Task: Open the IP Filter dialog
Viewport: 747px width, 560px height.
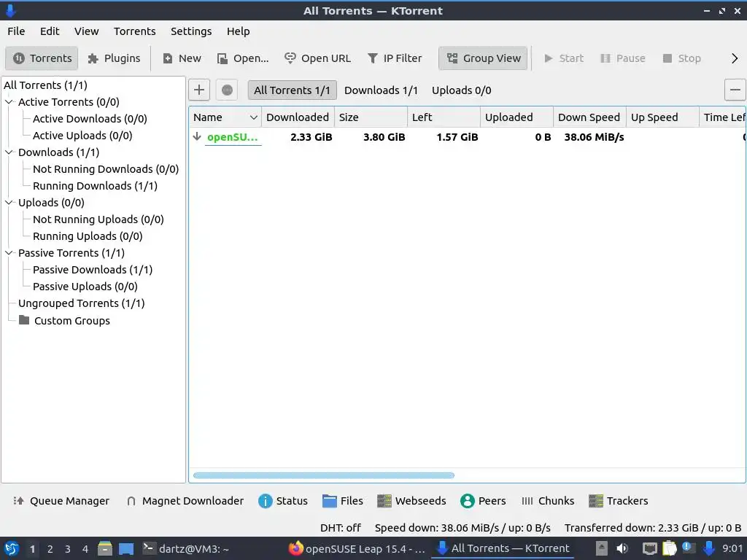Action: click(x=395, y=58)
